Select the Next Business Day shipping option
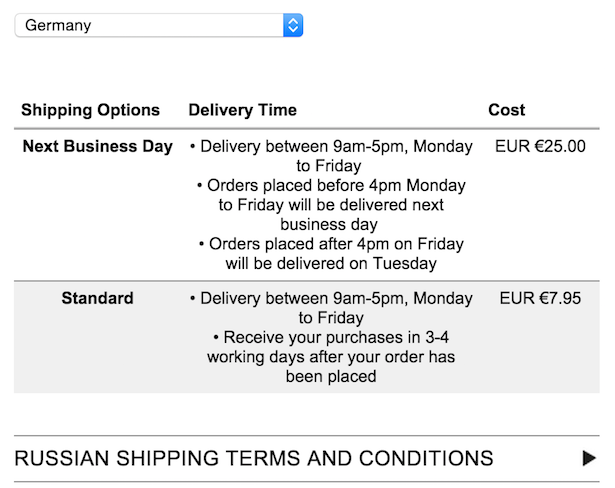The image size is (615, 488). tap(97, 146)
